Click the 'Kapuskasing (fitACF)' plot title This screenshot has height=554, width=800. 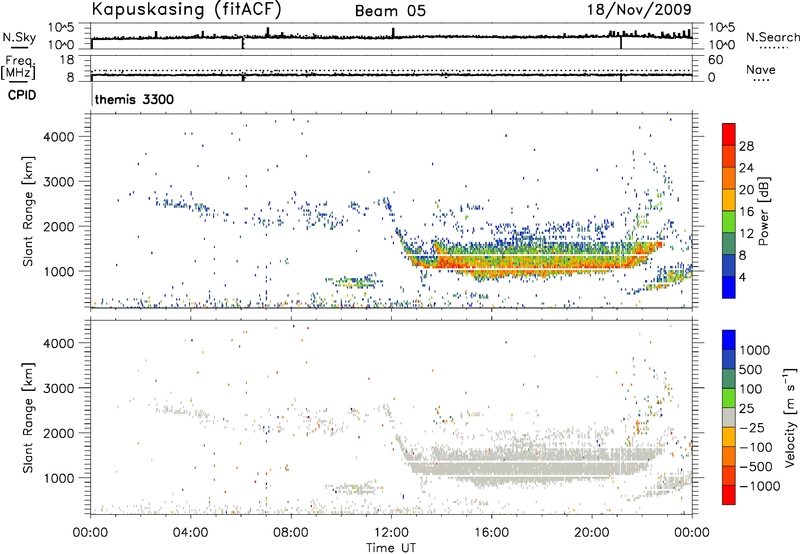pyautogui.click(x=186, y=9)
